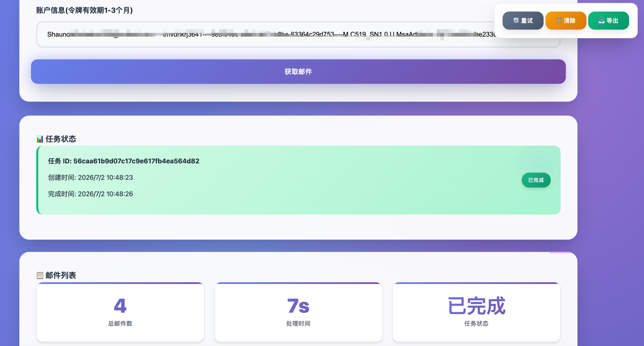Click the 重试 retry button
This screenshot has width=644, height=346.
coord(523,20)
